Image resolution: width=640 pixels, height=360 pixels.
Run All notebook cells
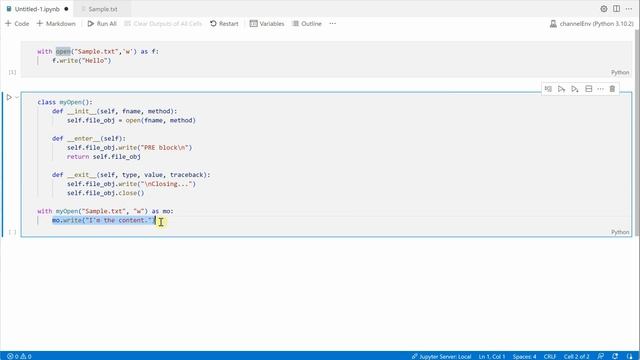pos(102,24)
